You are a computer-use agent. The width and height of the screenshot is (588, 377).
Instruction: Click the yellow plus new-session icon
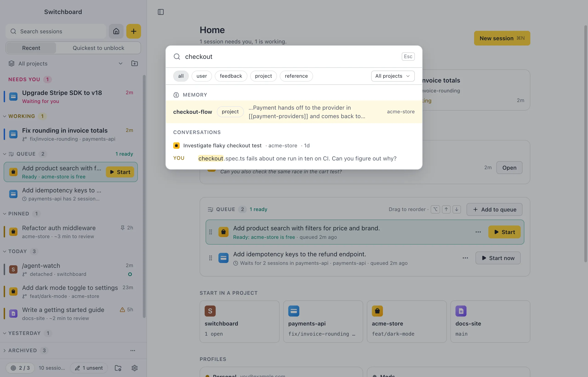[133, 31]
